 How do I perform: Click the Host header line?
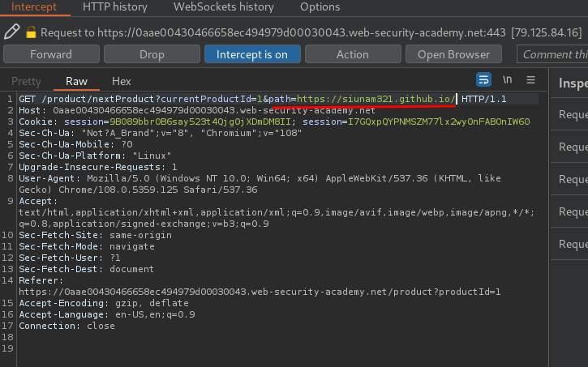pos(197,110)
